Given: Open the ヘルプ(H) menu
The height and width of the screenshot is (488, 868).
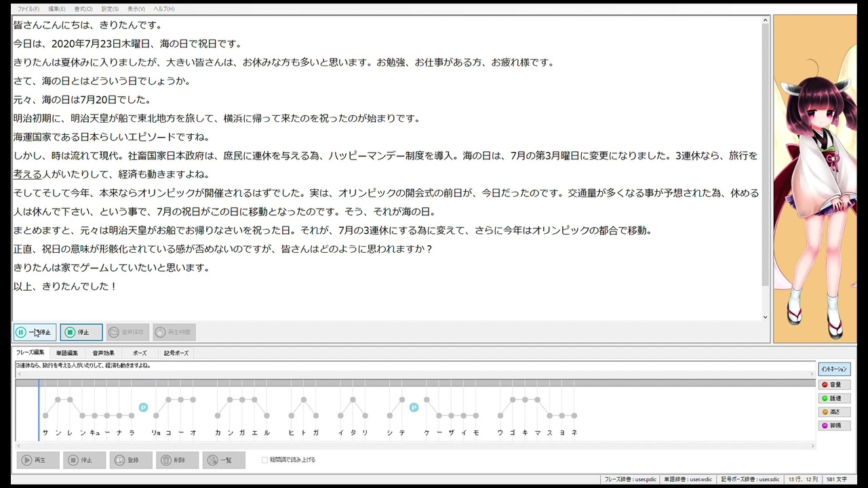Looking at the screenshot, I should pyautogui.click(x=164, y=9).
